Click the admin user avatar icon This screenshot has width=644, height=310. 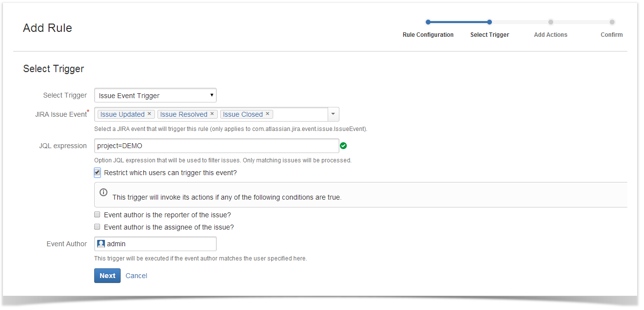[x=101, y=244]
